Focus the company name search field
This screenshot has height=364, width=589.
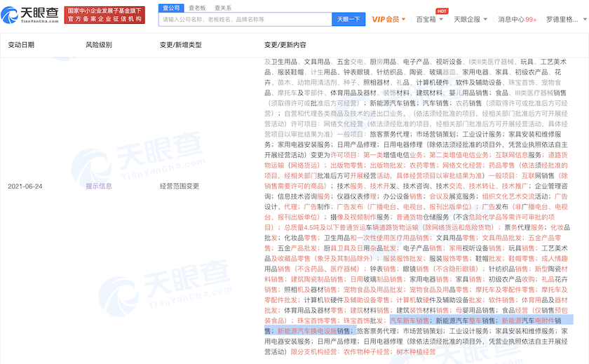point(245,19)
